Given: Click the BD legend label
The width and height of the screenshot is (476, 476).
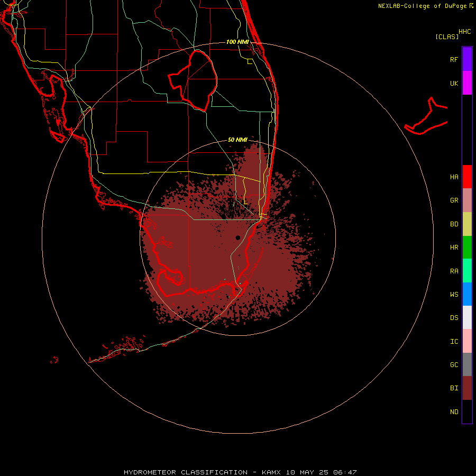Looking at the screenshot, I should (454, 224).
